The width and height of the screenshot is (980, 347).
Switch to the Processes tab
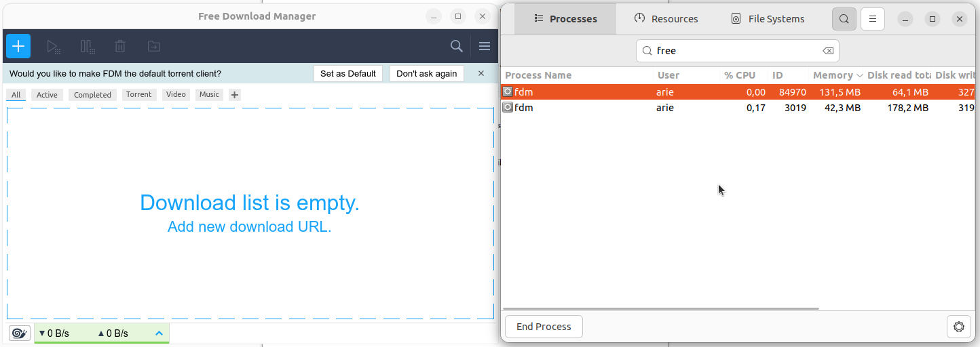click(x=565, y=19)
